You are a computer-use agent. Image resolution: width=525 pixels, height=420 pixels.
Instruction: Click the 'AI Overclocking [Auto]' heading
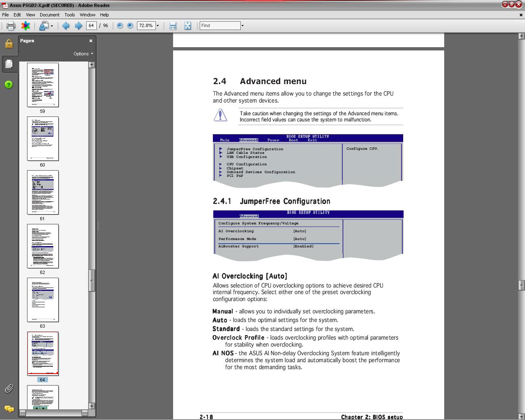[x=250, y=276]
